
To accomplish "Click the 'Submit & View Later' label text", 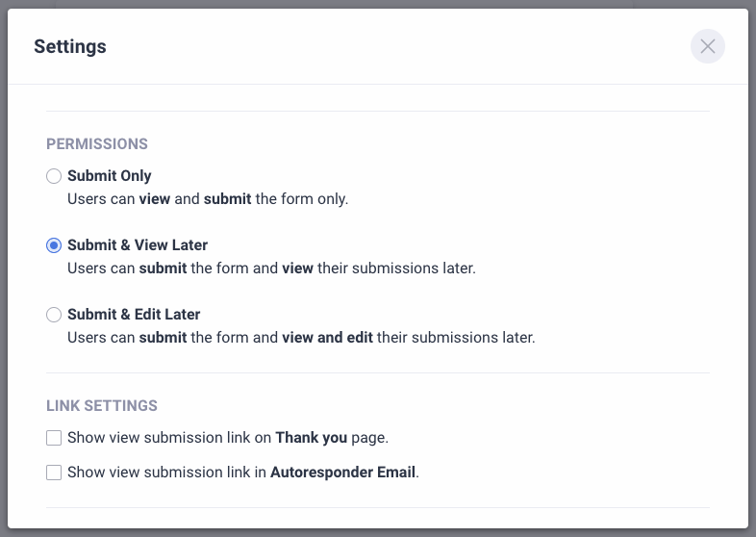I will (138, 245).
